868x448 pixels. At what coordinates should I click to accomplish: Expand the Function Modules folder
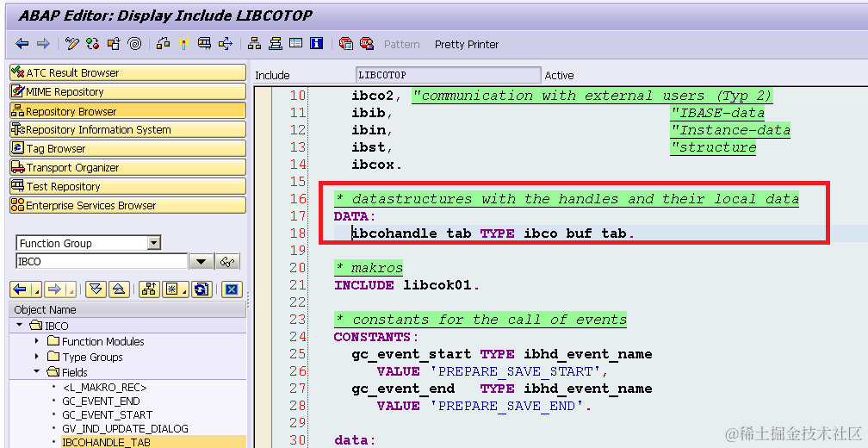pos(36,341)
